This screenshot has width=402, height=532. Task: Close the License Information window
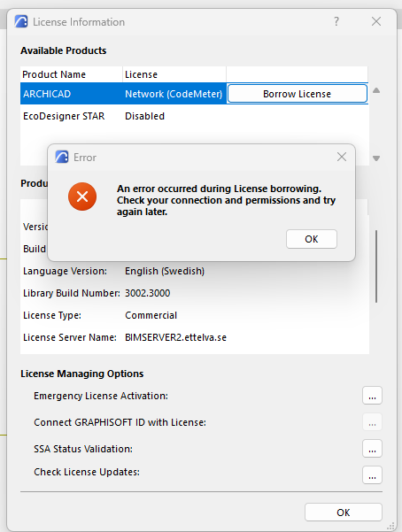point(375,21)
